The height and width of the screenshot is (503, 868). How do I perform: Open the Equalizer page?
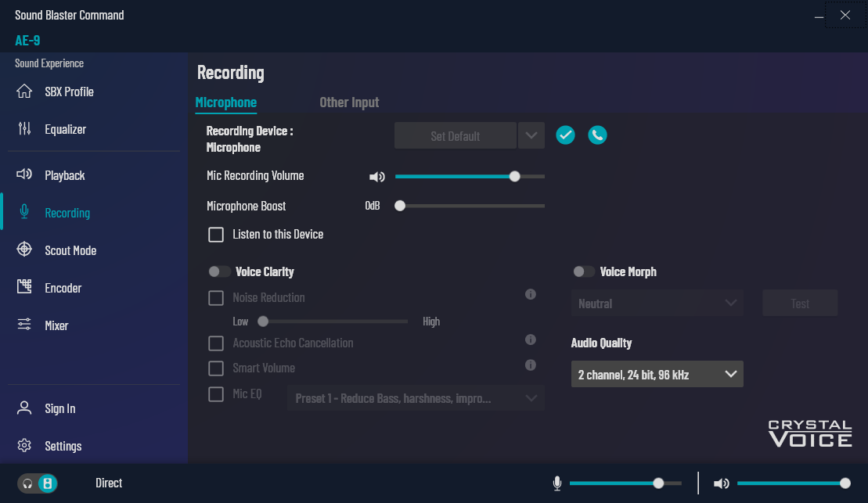coord(65,129)
